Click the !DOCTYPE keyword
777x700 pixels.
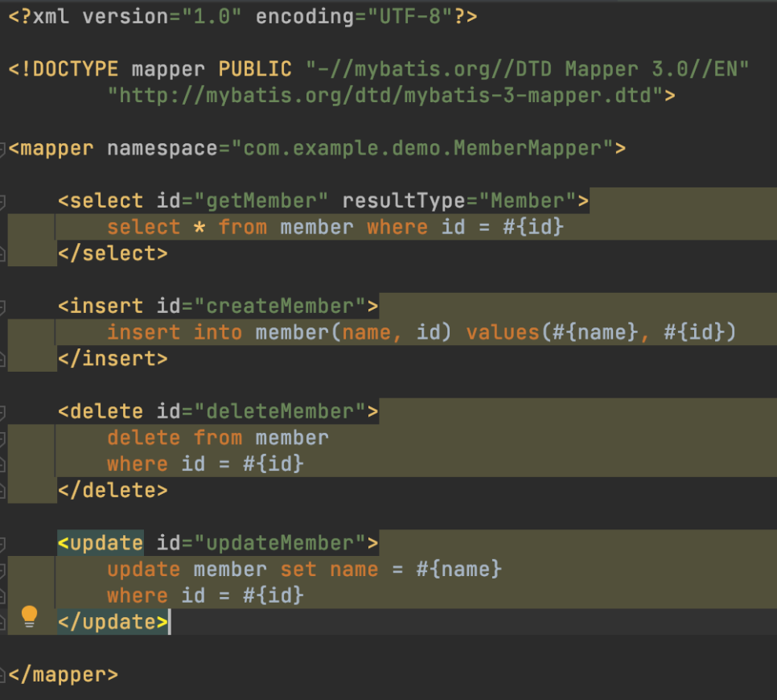pyautogui.click(x=64, y=69)
